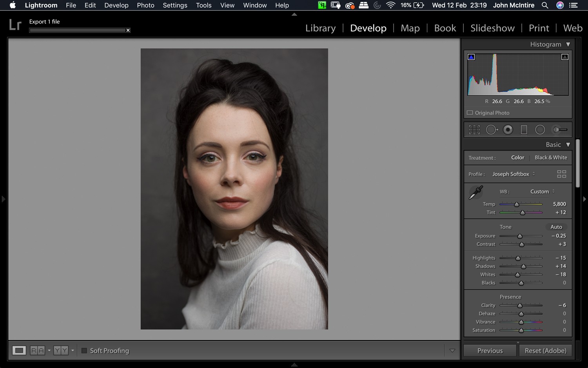This screenshot has height=368, width=588.
Task: Select the Adjustment Brush tool
Action: 559,129
